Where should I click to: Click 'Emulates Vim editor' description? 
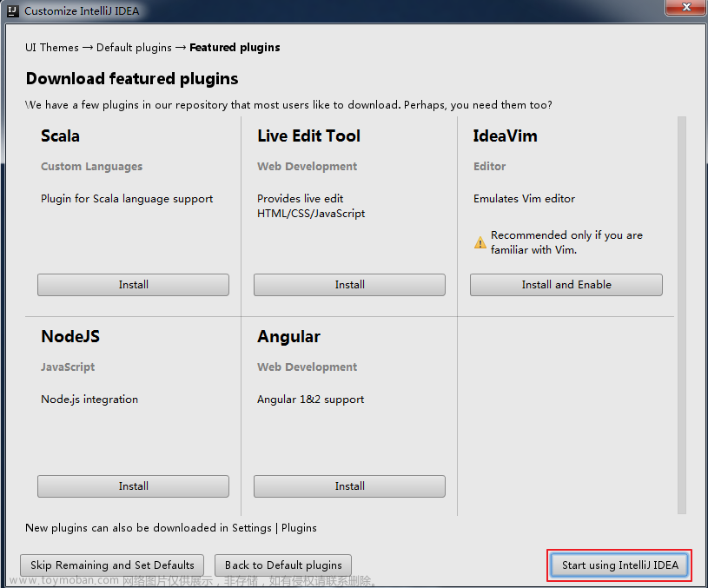tap(524, 199)
